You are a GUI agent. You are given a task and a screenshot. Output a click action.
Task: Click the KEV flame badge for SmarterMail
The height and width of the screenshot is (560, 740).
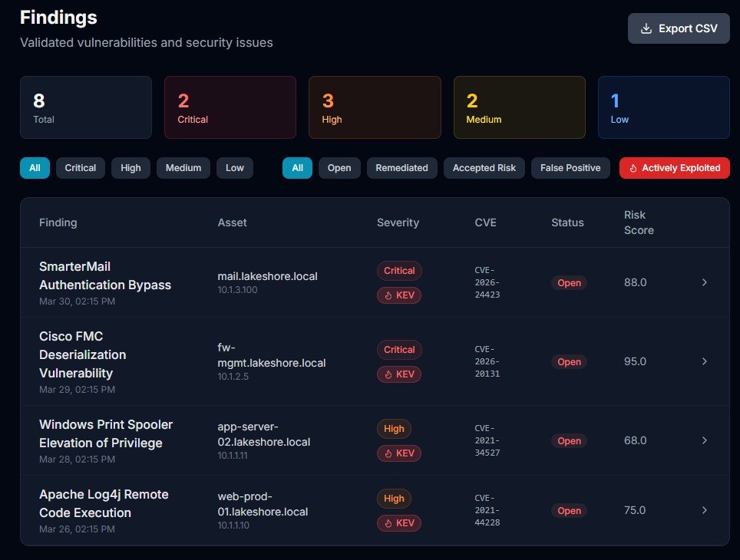(x=399, y=295)
